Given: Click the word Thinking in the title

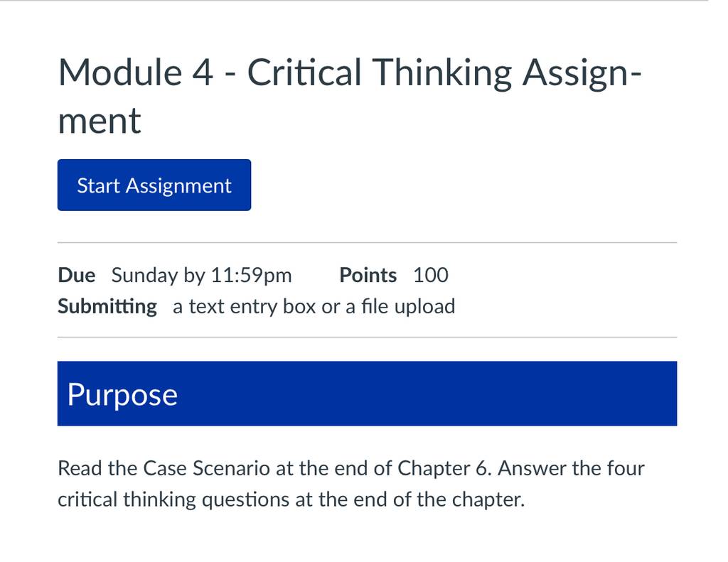Looking at the screenshot, I should 441,73.
